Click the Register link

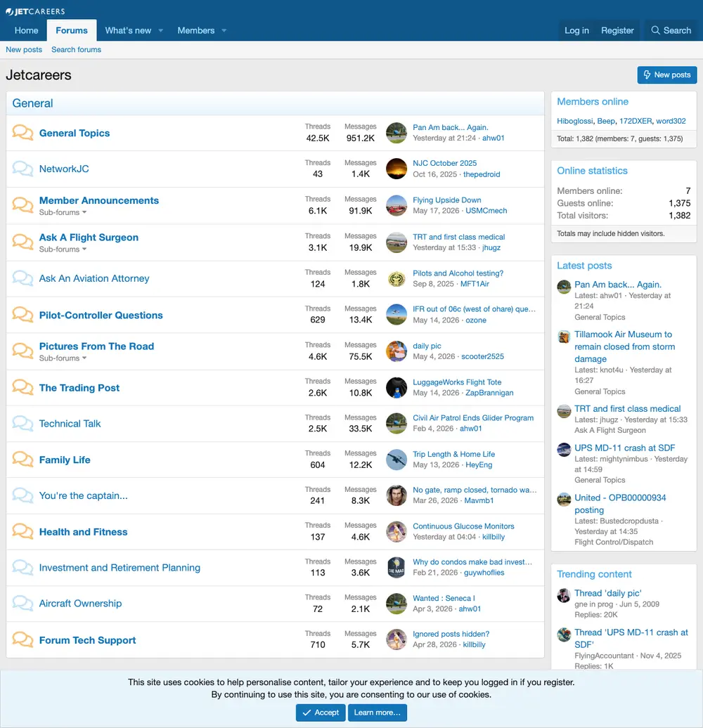tap(617, 31)
